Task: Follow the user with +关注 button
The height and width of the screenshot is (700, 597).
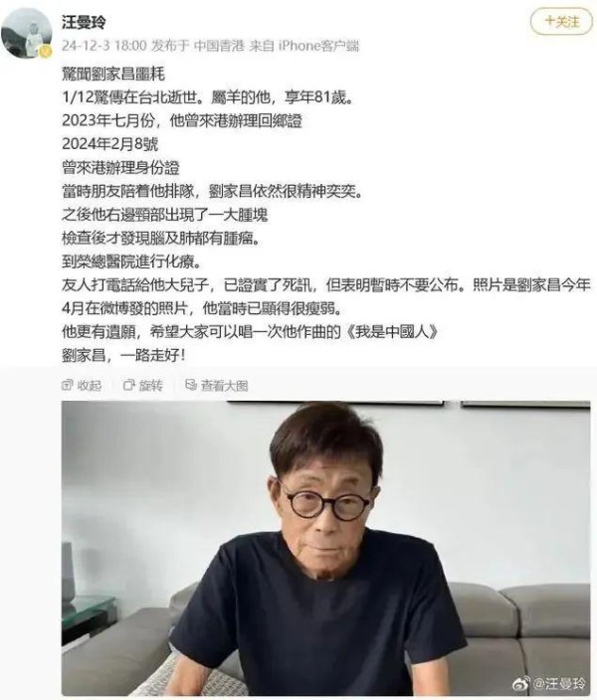Action: click(x=562, y=21)
